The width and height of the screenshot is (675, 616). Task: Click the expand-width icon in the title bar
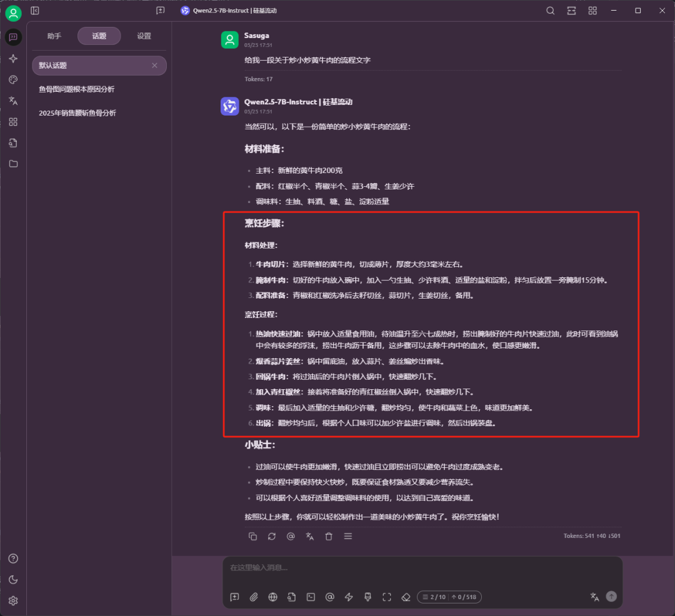click(571, 11)
